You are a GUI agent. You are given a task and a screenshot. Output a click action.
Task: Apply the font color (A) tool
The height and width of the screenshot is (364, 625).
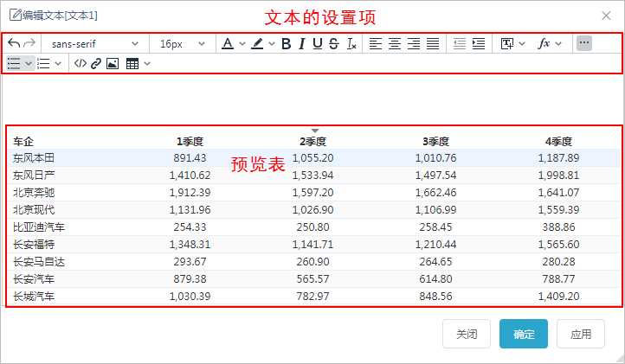pyautogui.click(x=228, y=43)
